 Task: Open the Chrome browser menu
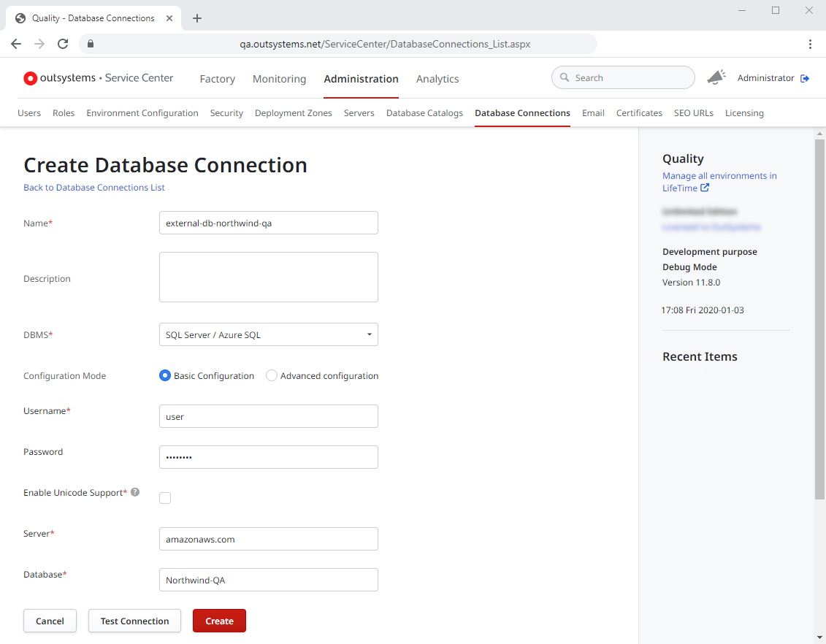tap(810, 44)
